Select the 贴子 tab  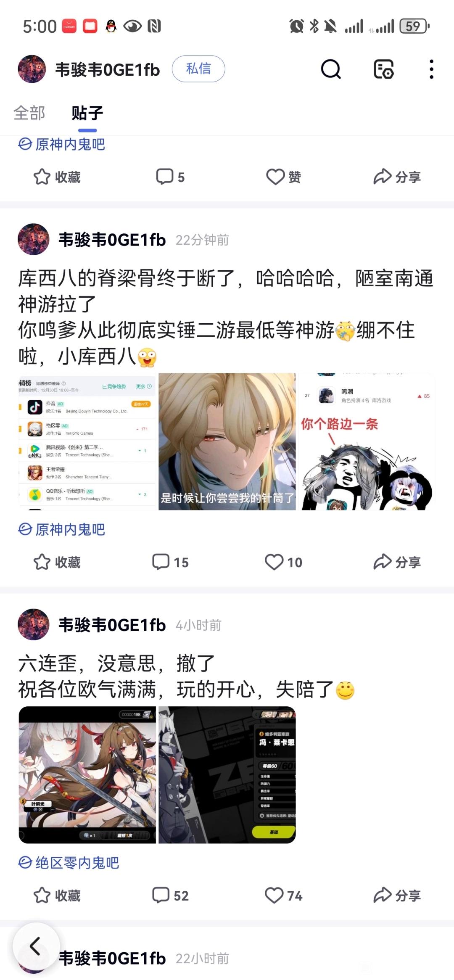87,113
